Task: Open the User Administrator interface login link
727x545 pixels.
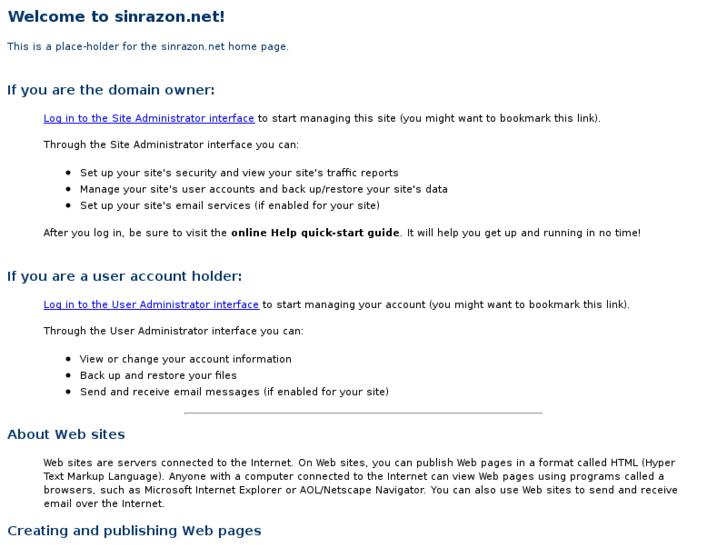Action: tap(151, 304)
